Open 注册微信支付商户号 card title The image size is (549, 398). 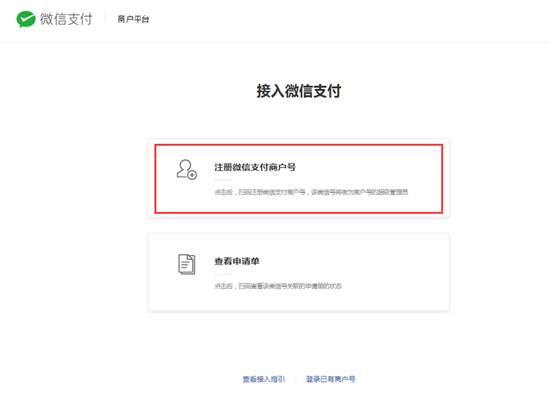(255, 167)
